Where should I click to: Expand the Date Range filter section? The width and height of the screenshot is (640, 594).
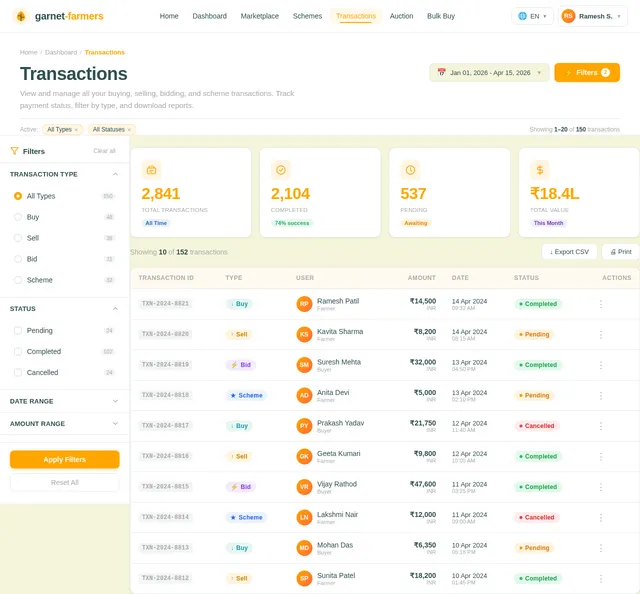[x=64, y=401]
